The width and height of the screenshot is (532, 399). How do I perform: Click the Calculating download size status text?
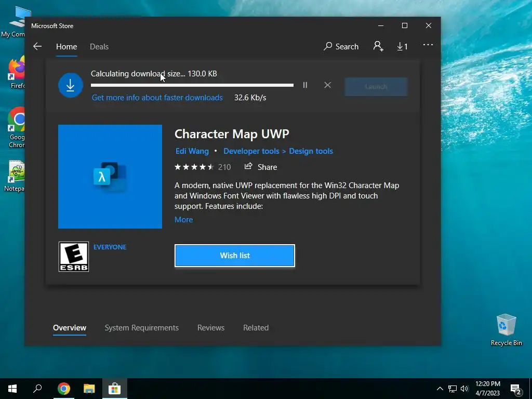click(x=154, y=74)
